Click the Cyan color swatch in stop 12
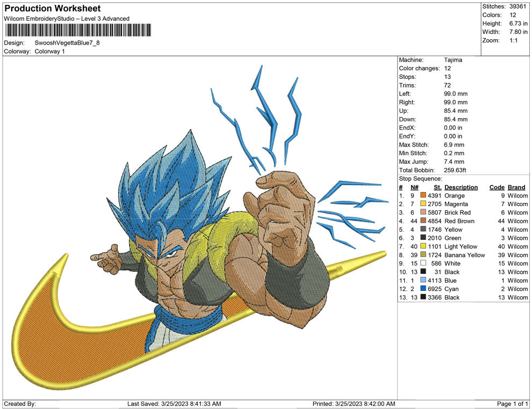This screenshot has width=532, height=409. click(x=423, y=289)
